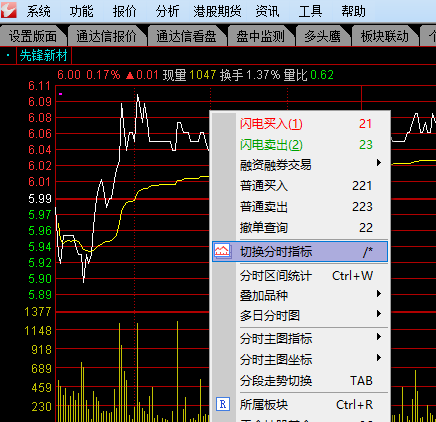Click the cyan dot left of 先锋新材
The image size is (436, 422).
pyautogui.click(x=8, y=56)
